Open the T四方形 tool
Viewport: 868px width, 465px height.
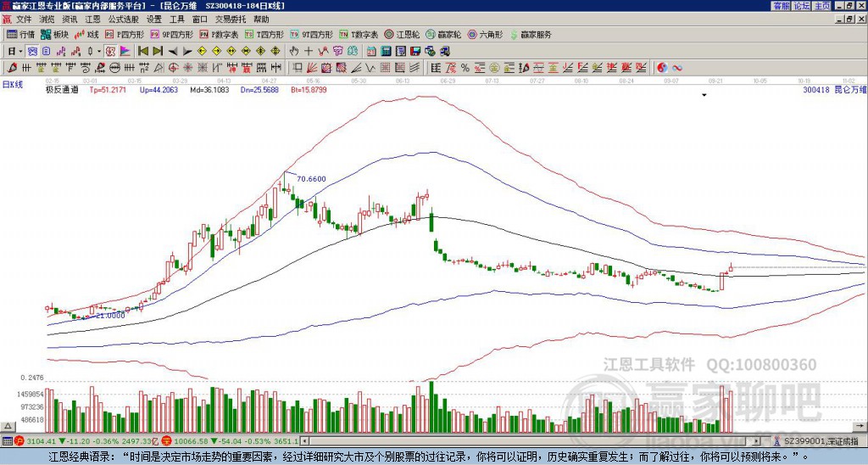[x=264, y=34]
